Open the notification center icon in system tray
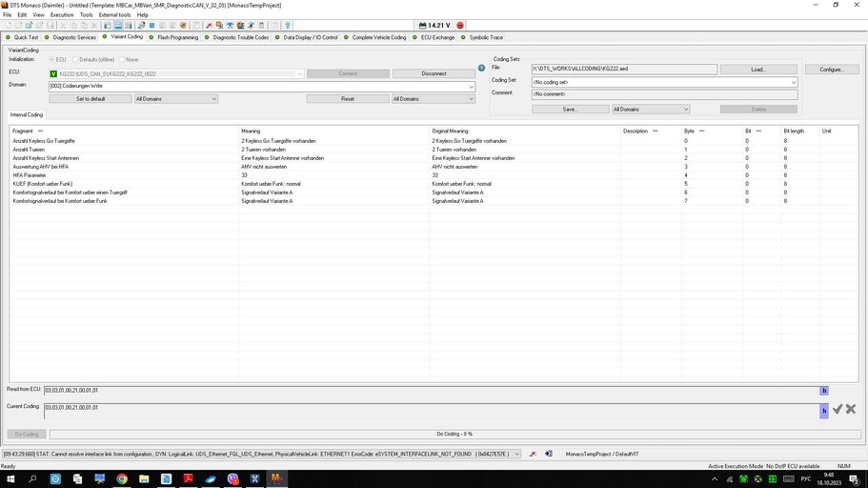 tap(854, 479)
